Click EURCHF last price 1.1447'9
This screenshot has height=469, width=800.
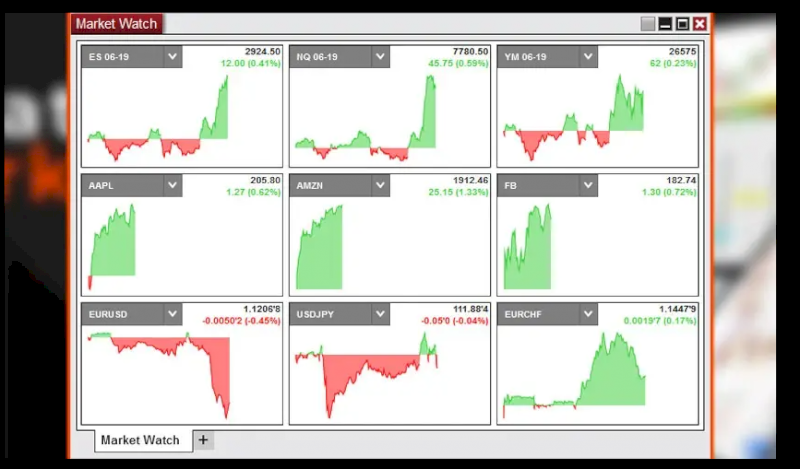(678, 309)
